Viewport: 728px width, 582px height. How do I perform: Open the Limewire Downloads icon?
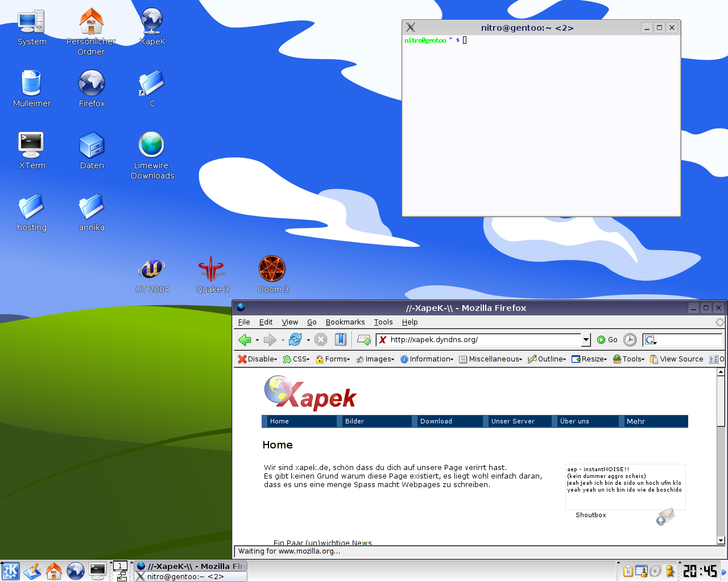(152, 156)
